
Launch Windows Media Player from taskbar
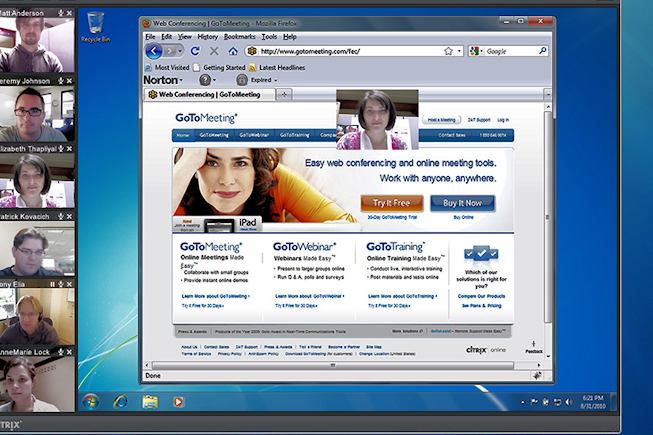point(178,401)
